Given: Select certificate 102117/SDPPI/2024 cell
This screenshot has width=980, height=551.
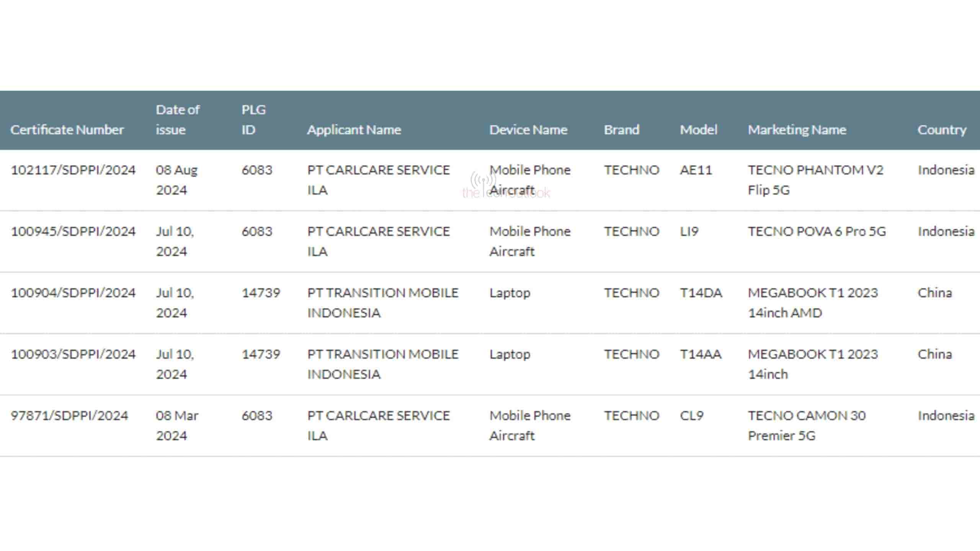Looking at the screenshot, I should 73,170.
